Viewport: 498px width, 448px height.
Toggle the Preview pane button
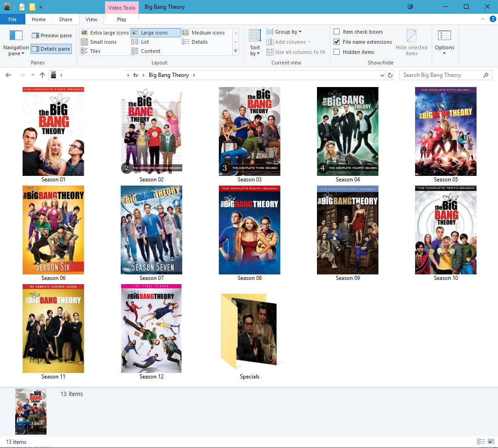52,35
